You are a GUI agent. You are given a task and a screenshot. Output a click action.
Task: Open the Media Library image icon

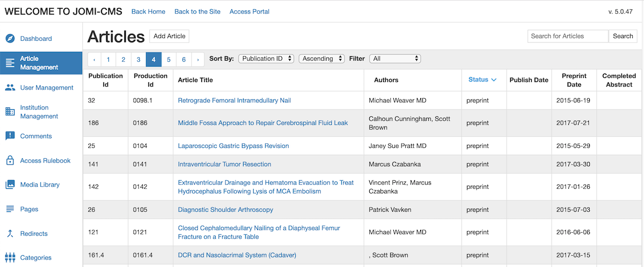point(10,184)
